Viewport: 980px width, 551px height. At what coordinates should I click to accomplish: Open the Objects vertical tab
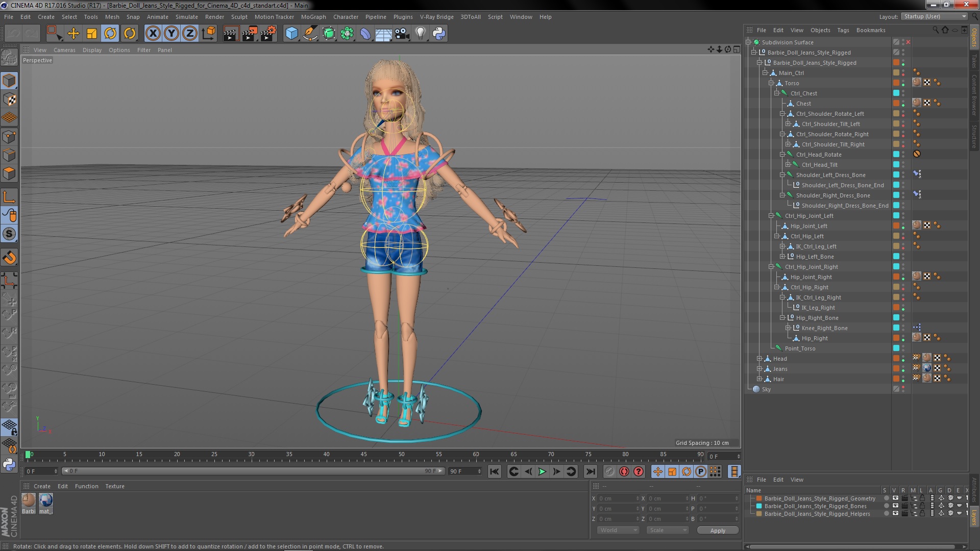974,37
